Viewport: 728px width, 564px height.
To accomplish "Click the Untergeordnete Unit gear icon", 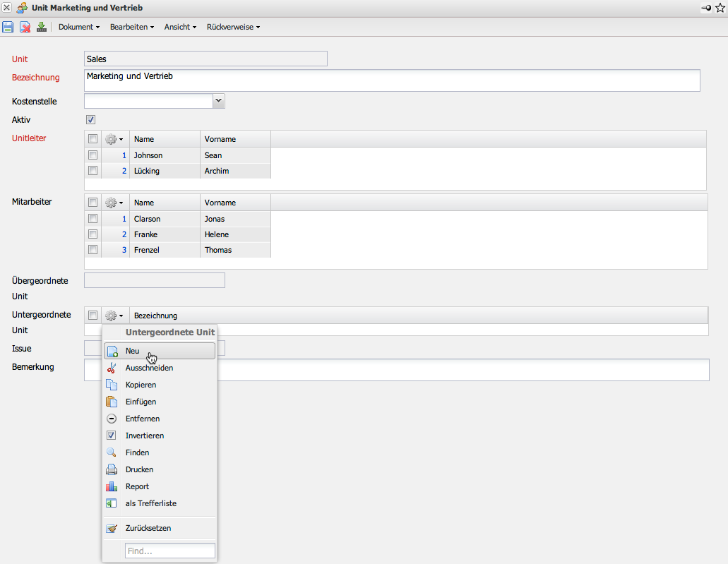I will (x=114, y=316).
